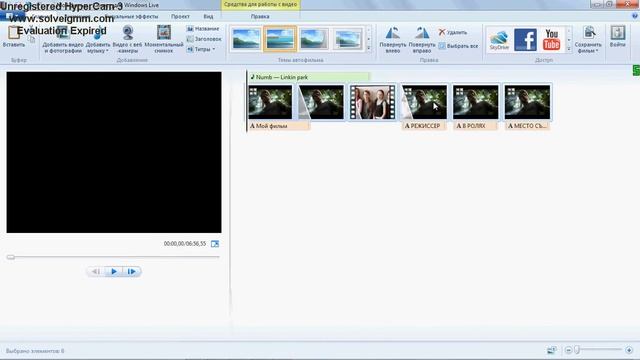Screen dimensions: 640x360
Task: Click Выбрать все select all
Action: [458, 46]
